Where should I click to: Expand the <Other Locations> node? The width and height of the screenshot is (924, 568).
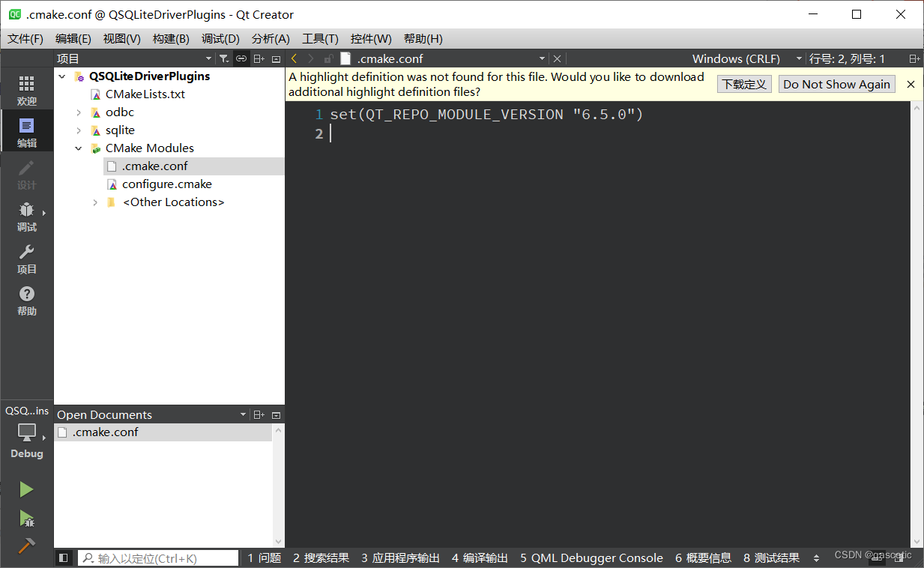[x=95, y=202]
